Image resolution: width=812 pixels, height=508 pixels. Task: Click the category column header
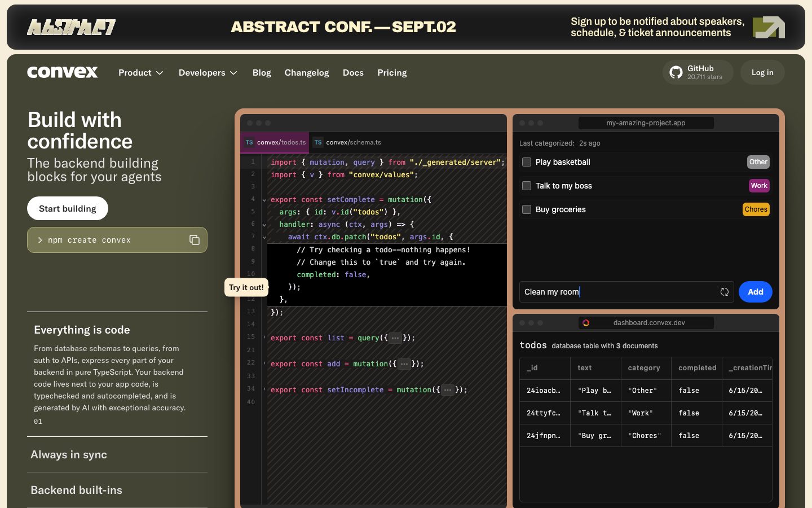coord(646,368)
